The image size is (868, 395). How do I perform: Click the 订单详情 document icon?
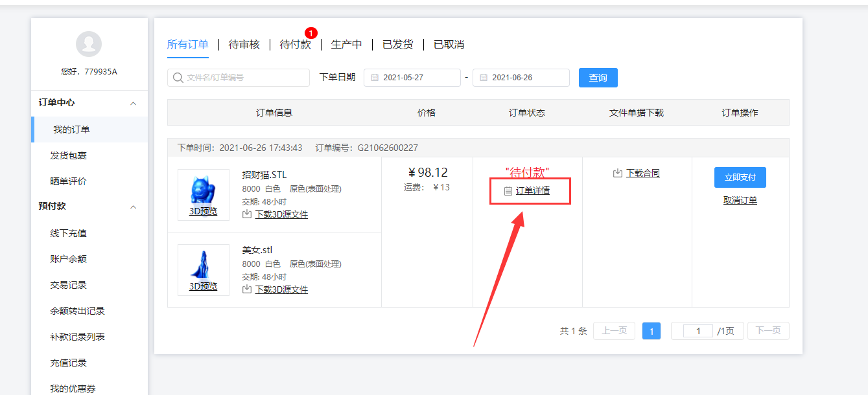point(508,192)
